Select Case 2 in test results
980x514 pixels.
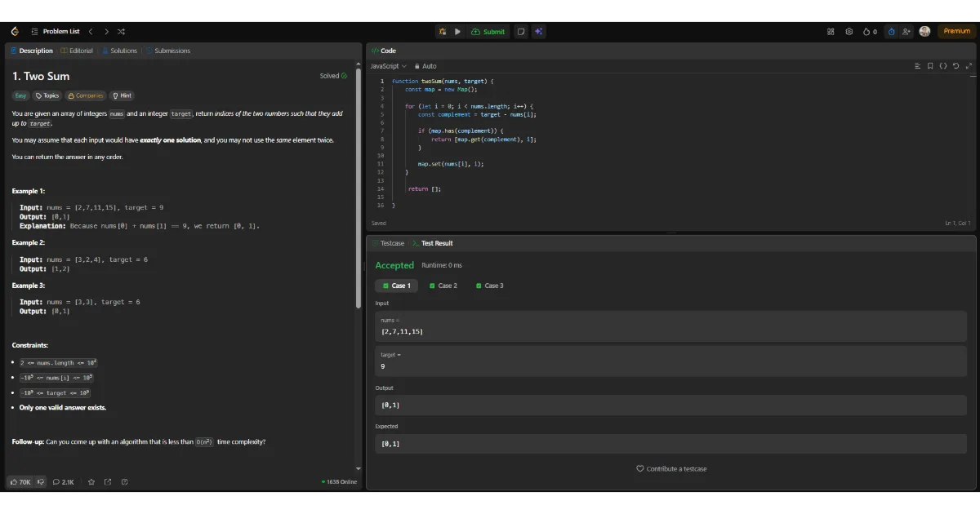(x=443, y=286)
